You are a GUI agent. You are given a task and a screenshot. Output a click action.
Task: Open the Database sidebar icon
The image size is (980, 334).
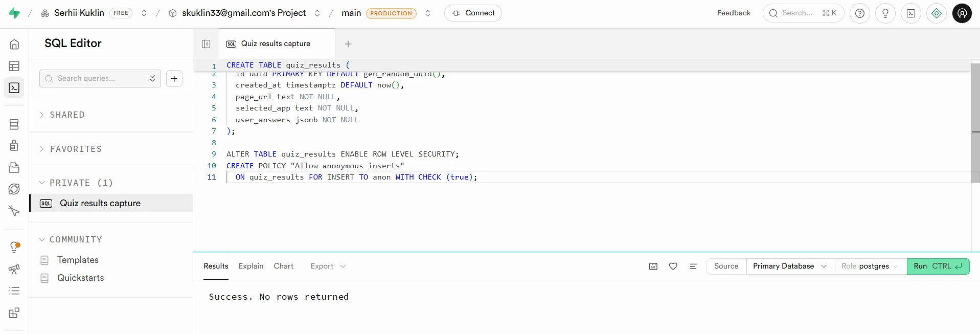[14, 124]
